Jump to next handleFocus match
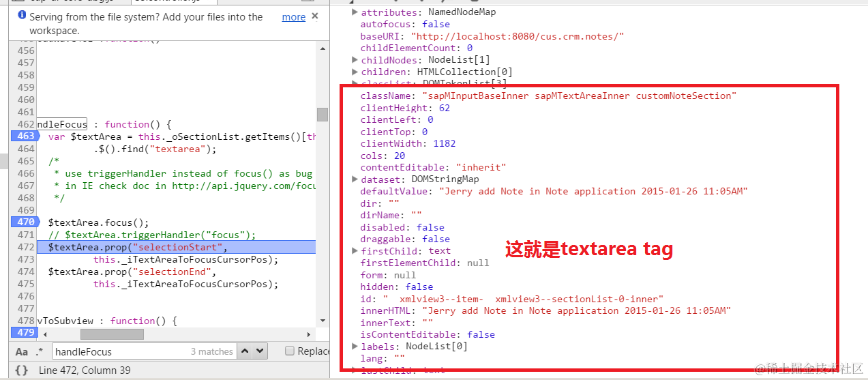This screenshot has width=868, height=380. pyautogui.click(x=260, y=351)
